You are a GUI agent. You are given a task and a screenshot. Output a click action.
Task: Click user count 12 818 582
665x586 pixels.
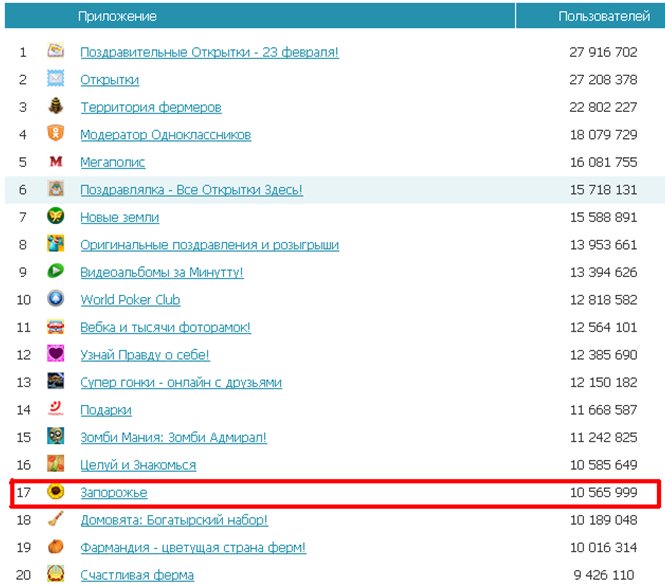[x=603, y=300]
